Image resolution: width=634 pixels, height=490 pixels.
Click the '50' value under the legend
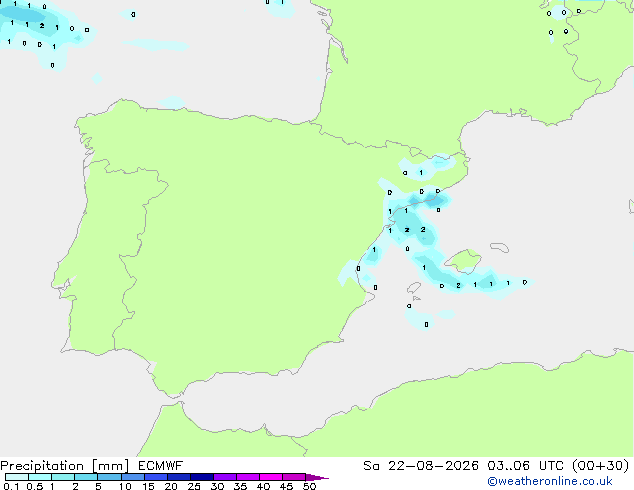[310, 486]
